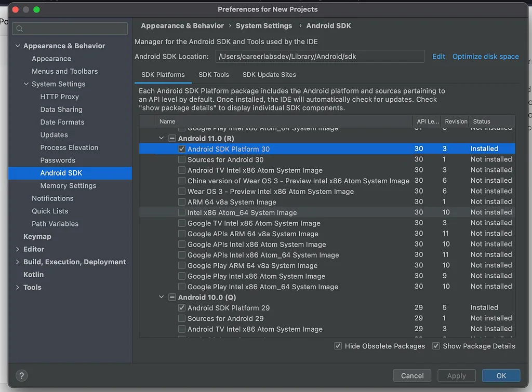
Task: Collapse the Android 10.0 (Q) group
Action: [162, 297]
